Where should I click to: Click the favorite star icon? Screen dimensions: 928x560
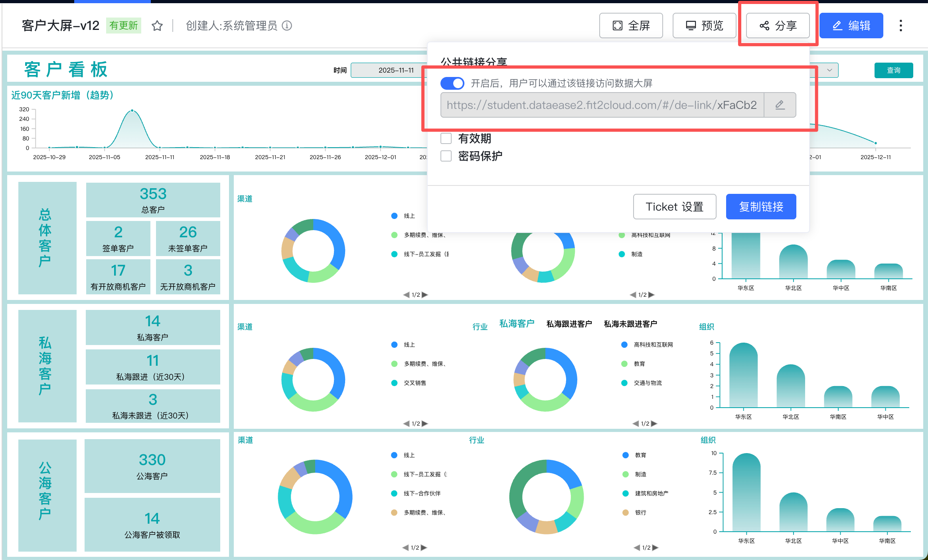pyautogui.click(x=157, y=26)
